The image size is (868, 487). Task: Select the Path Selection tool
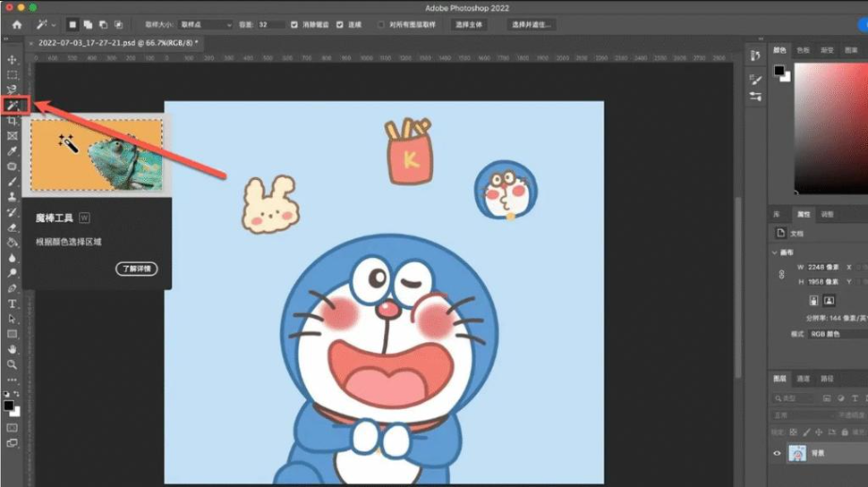point(11,319)
